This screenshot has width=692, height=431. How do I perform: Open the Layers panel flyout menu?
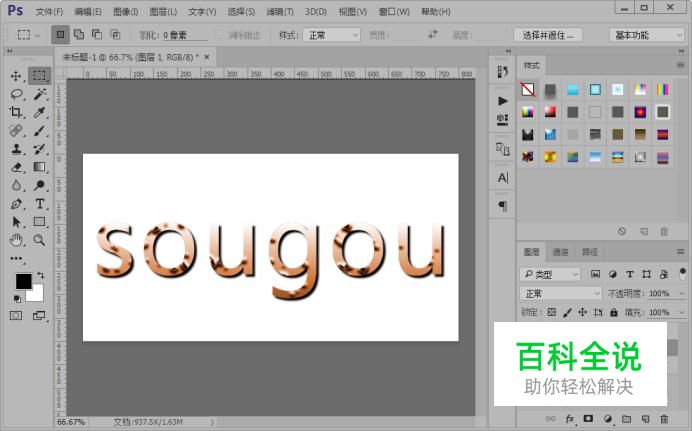tap(680, 251)
